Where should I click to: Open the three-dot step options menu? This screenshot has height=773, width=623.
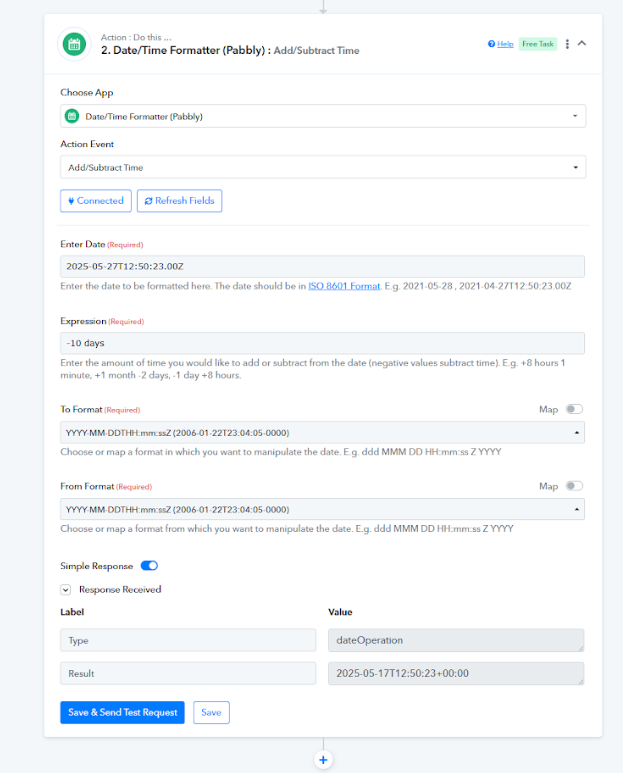point(567,44)
